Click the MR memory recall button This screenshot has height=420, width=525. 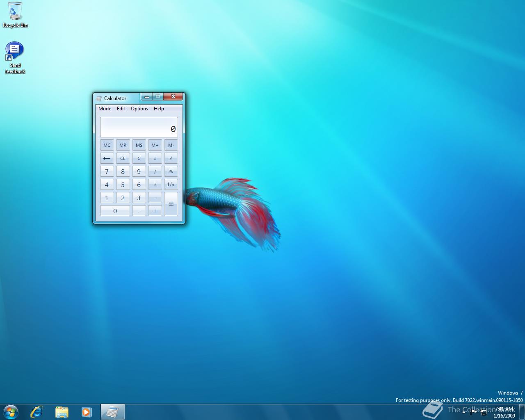pyautogui.click(x=123, y=145)
